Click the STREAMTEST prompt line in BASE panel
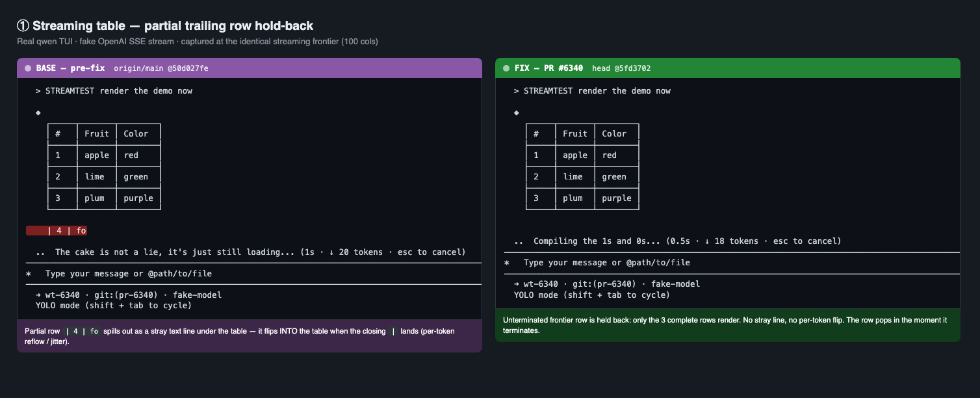This screenshot has width=980, height=398. click(114, 91)
